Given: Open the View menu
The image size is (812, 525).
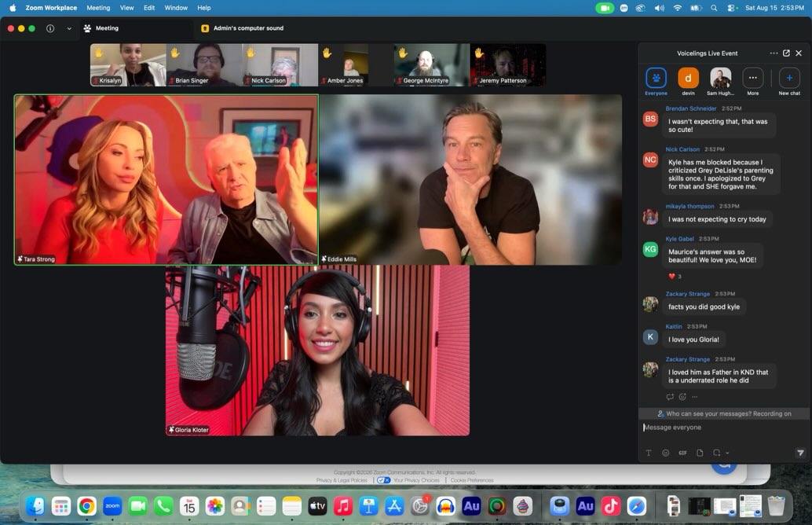Looking at the screenshot, I should click(x=127, y=8).
